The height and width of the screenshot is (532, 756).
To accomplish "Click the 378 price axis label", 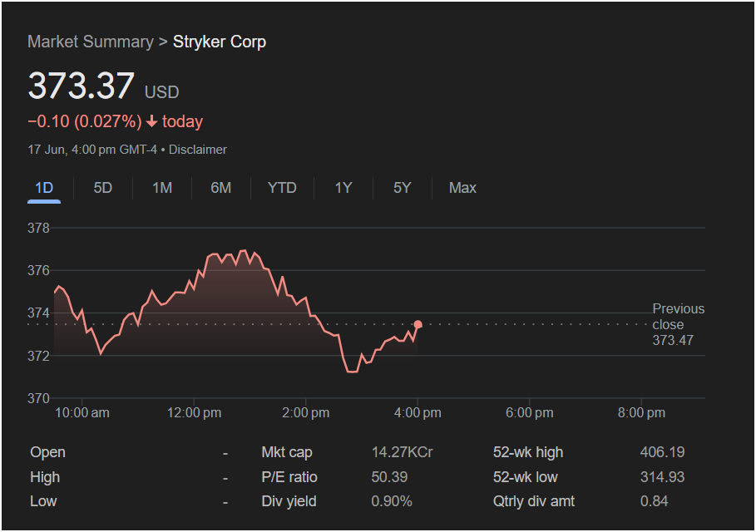I will tap(38, 228).
